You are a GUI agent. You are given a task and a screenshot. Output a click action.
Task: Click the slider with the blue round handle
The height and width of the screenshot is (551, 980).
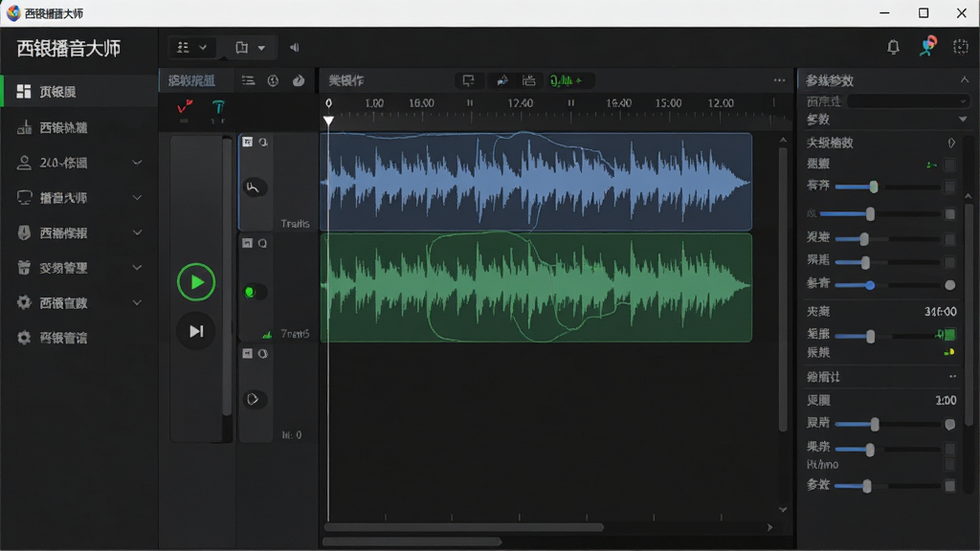887,285
